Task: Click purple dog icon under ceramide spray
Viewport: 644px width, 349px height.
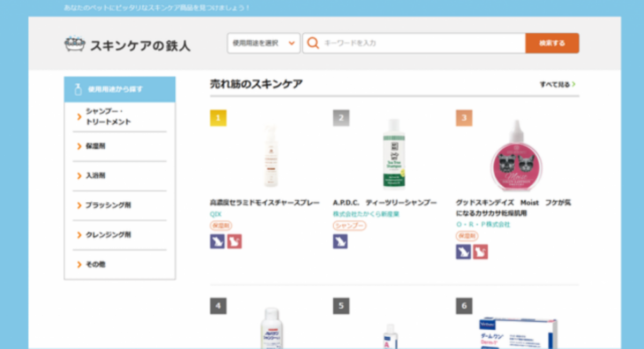Action: (217, 242)
